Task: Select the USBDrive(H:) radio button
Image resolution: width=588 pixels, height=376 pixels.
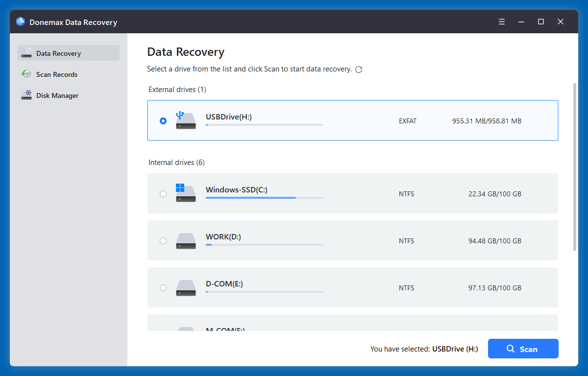Action: 163,120
